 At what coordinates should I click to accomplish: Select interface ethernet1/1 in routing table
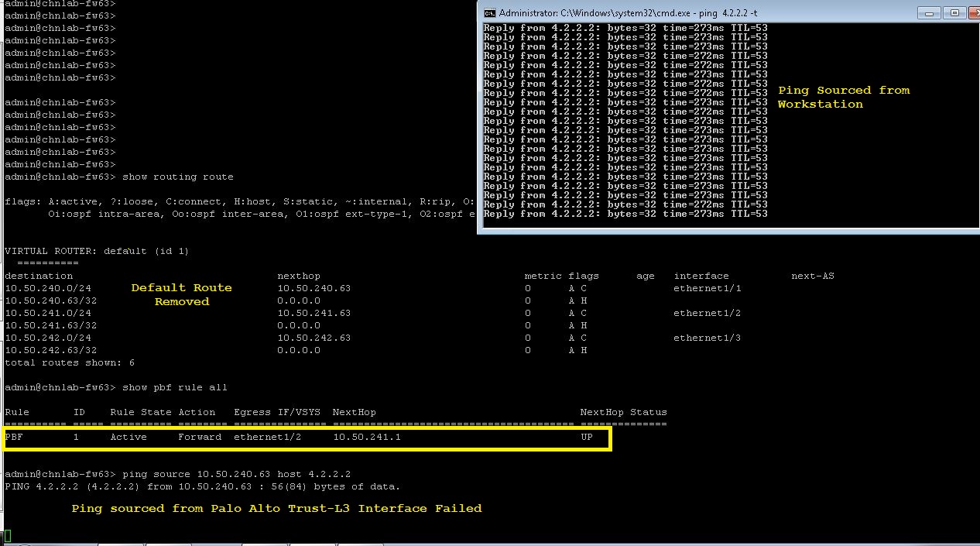708,288
